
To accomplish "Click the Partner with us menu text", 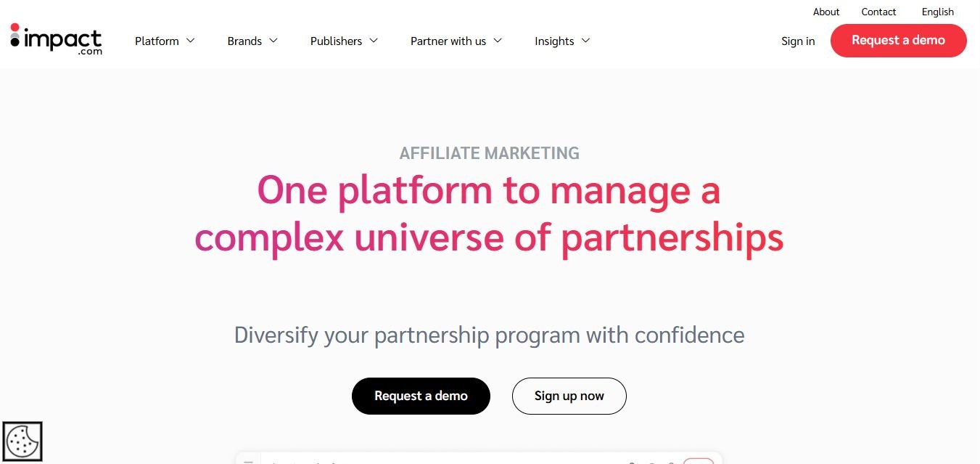I will pyautogui.click(x=448, y=41).
